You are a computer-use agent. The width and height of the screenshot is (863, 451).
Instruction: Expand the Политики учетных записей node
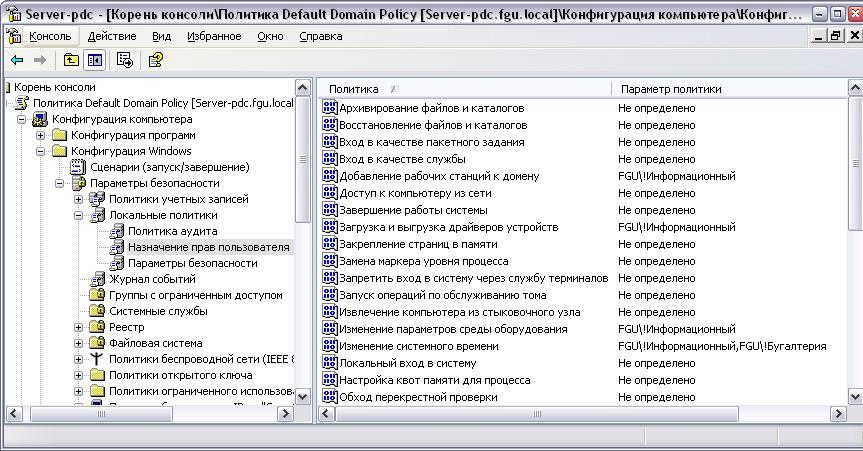(x=79, y=199)
